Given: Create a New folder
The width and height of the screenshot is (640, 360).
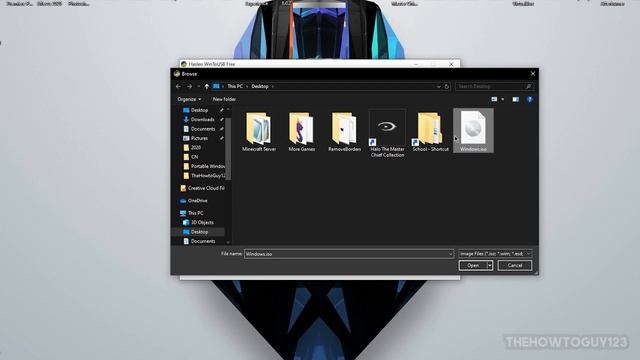Looking at the screenshot, I should [224, 99].
